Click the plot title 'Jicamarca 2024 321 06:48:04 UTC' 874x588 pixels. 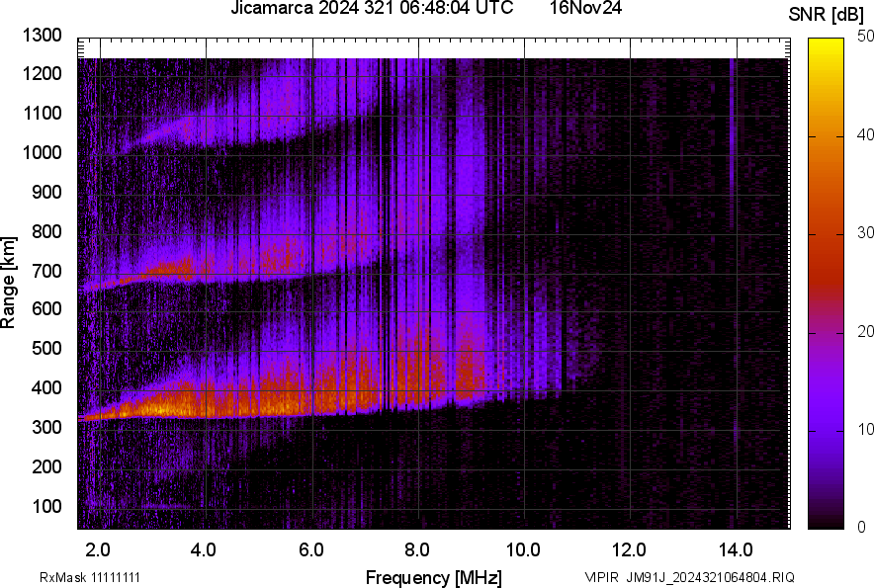pos(372,8)
